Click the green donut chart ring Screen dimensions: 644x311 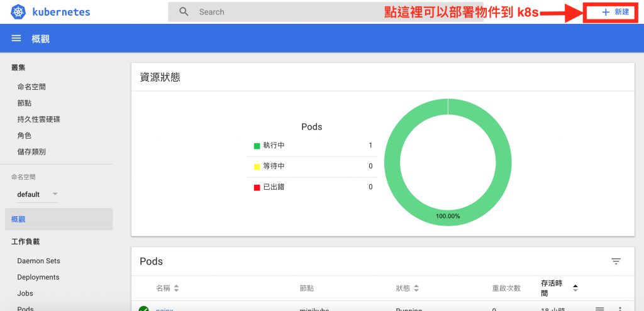click(x=392, y=163)
